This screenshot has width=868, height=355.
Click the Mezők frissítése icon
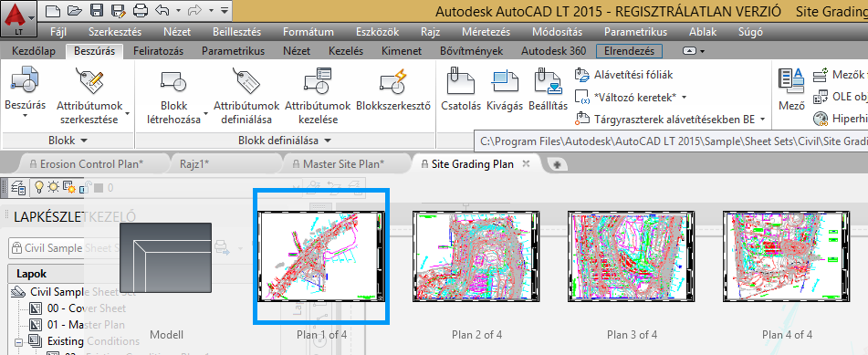pos(821,74)
